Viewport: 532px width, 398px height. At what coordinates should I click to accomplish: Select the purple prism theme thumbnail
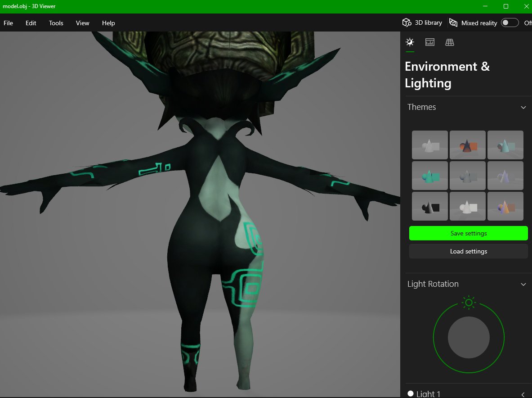[x=505, y=175]
